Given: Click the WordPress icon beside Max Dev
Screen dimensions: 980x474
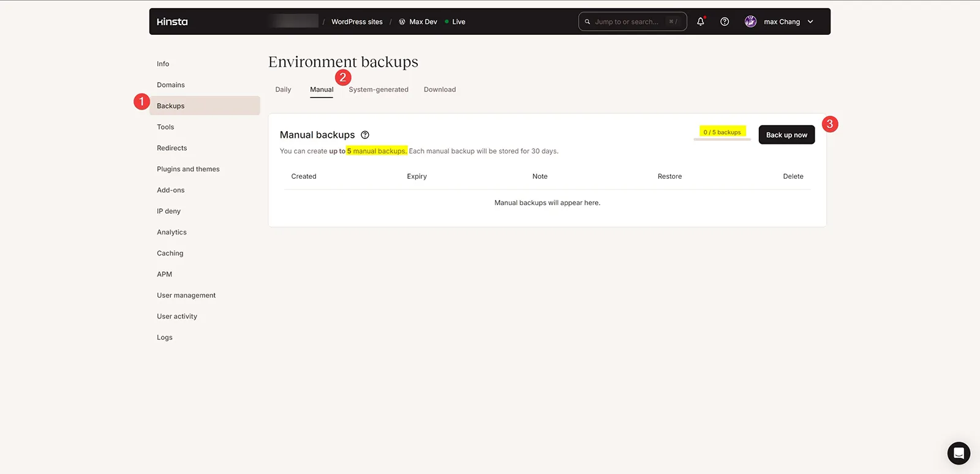Looking at the screenshot, I should [402, 21].
